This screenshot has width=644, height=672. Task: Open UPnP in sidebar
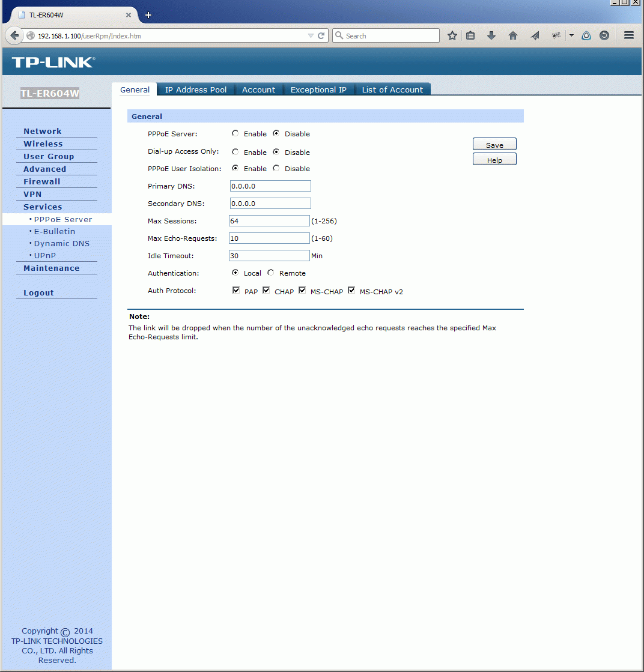coord(45,255)
